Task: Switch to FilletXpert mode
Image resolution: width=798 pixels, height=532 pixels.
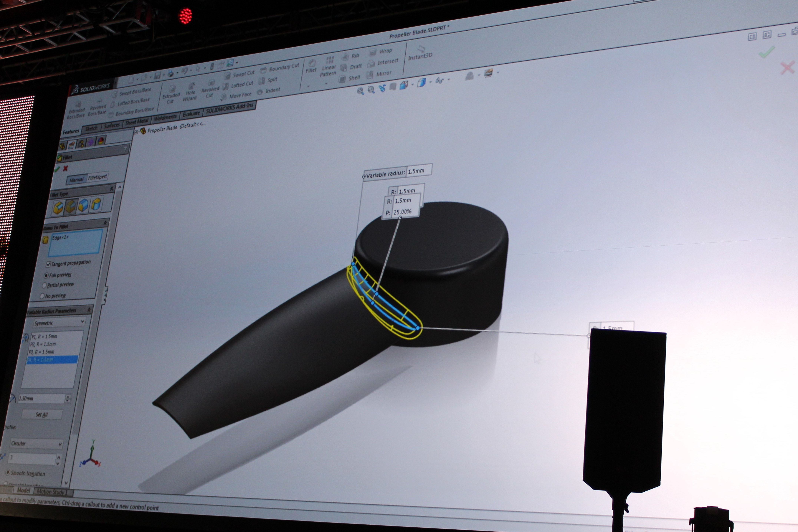Action: tap(97, 177)
